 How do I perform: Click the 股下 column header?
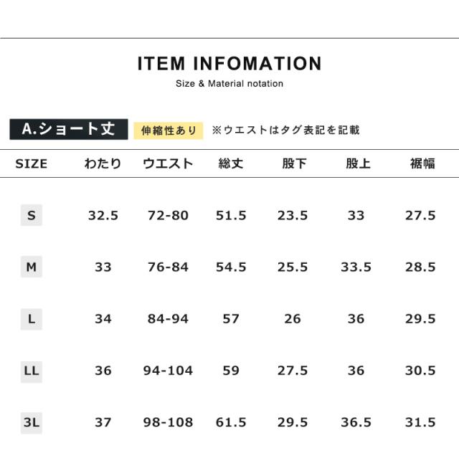[x=293, y=164]
